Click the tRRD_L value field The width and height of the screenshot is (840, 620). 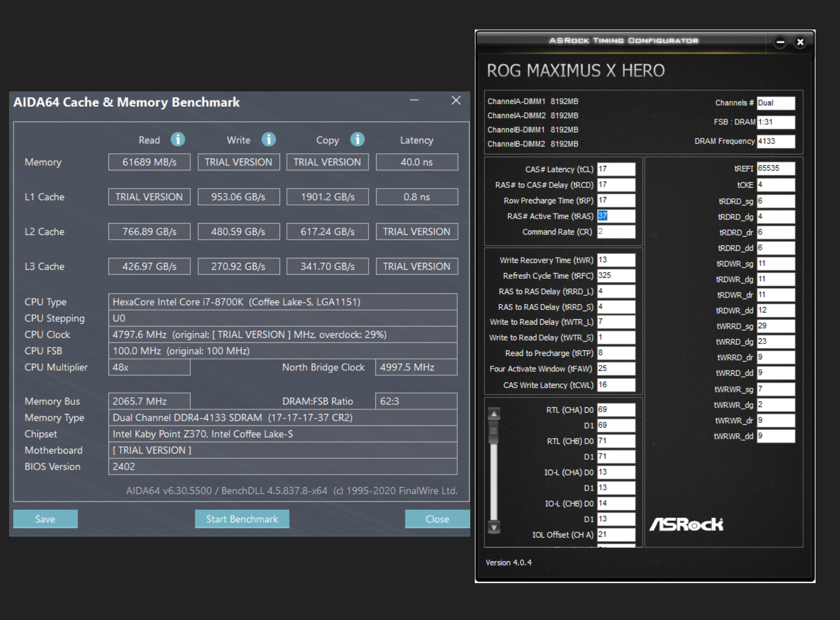(x=616, y=291)
